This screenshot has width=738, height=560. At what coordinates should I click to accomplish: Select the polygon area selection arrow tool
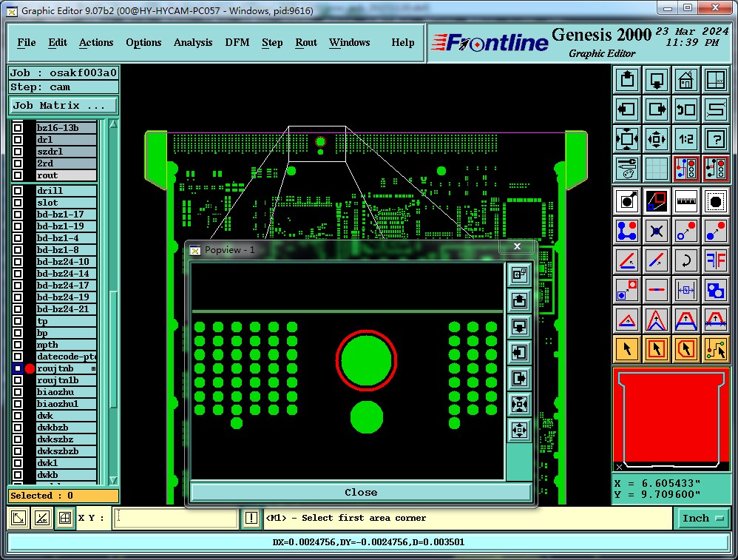(x=686, y=349)
